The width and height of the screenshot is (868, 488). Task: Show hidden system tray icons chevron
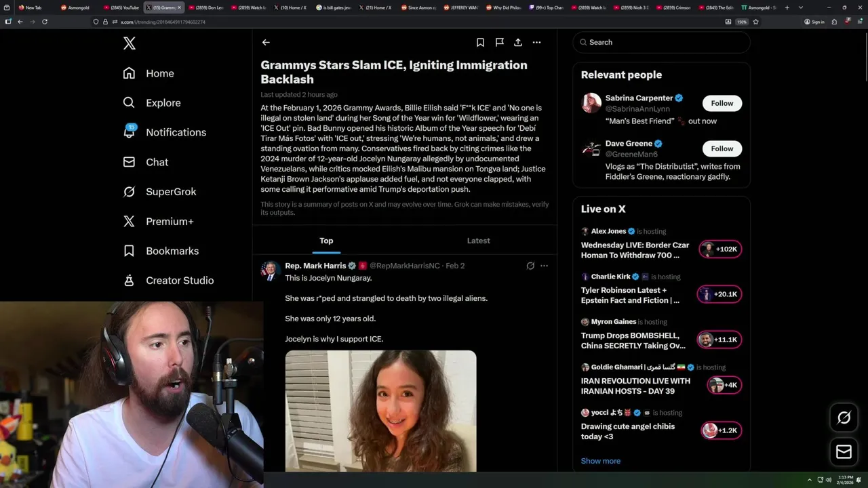coord(809,481)
